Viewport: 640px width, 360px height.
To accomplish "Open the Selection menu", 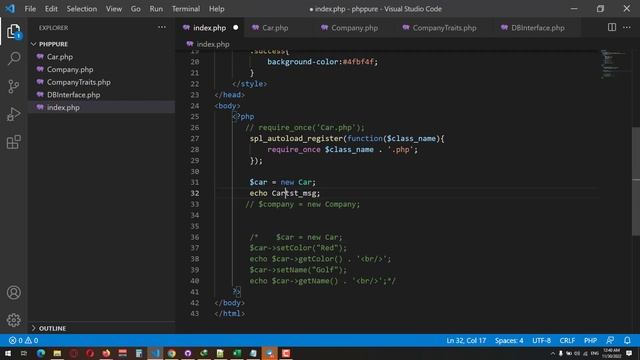I will (82, 9).
